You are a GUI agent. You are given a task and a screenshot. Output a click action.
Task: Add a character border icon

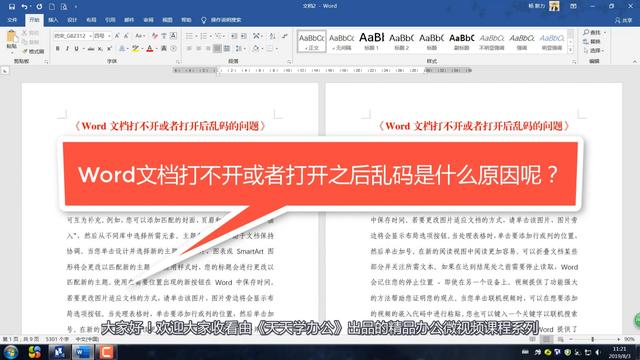pos(173,36)
